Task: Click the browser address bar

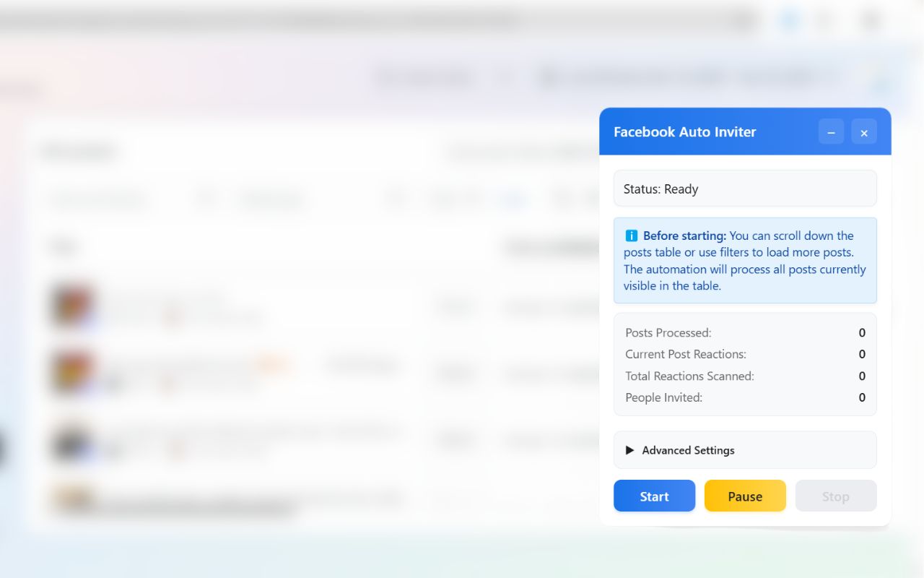Action: pyautogui.click(x=361, y=20)
